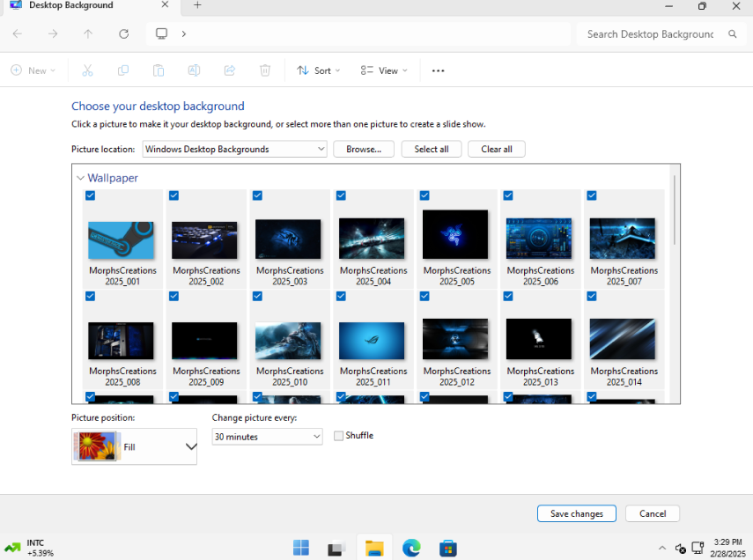The image size is (753, 560).
Task: Go back with the left arrow
Action: [18, 33]
